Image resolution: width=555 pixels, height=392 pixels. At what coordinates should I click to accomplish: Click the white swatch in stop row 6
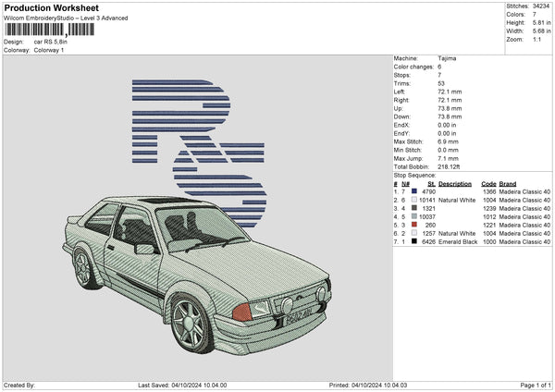coord(414,233)
